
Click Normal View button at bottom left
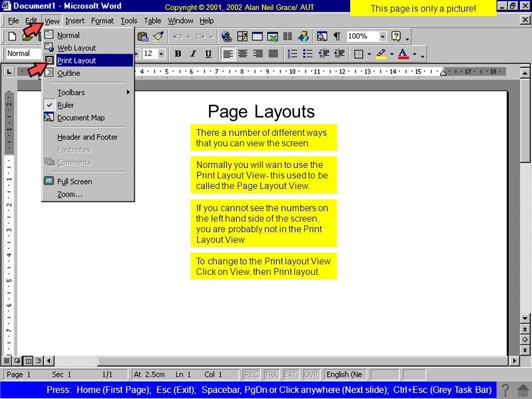pyautogui.click(x=7, y=360)
